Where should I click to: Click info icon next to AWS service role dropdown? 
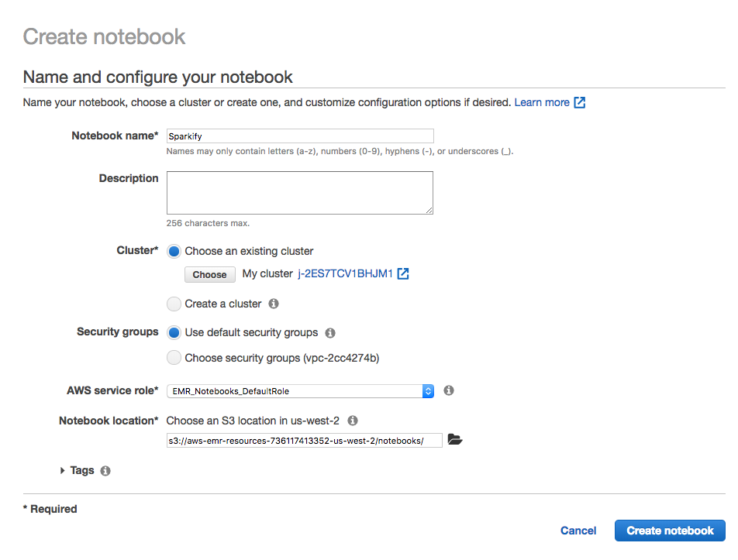tap(449, 391)
